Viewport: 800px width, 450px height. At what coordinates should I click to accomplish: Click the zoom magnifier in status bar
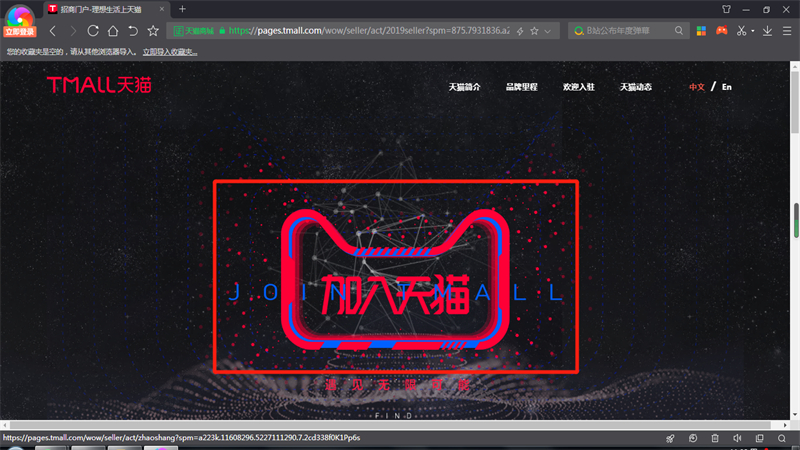tap(782, 438)
